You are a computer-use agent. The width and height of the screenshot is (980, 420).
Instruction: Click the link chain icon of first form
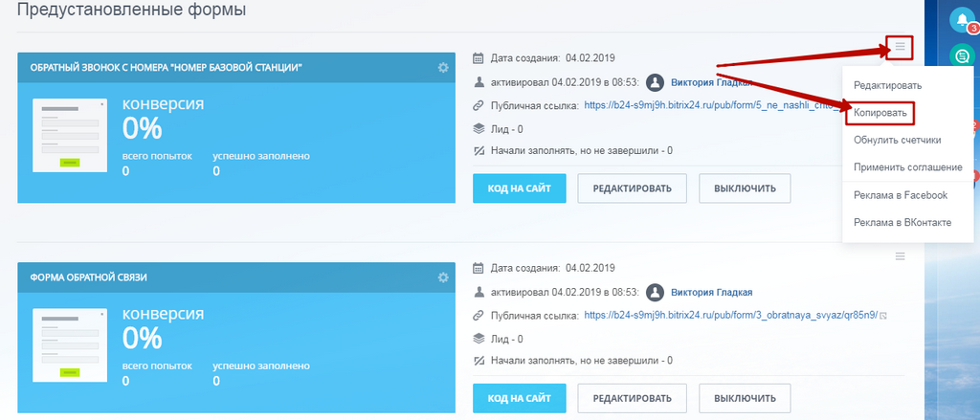pos(479,105)
